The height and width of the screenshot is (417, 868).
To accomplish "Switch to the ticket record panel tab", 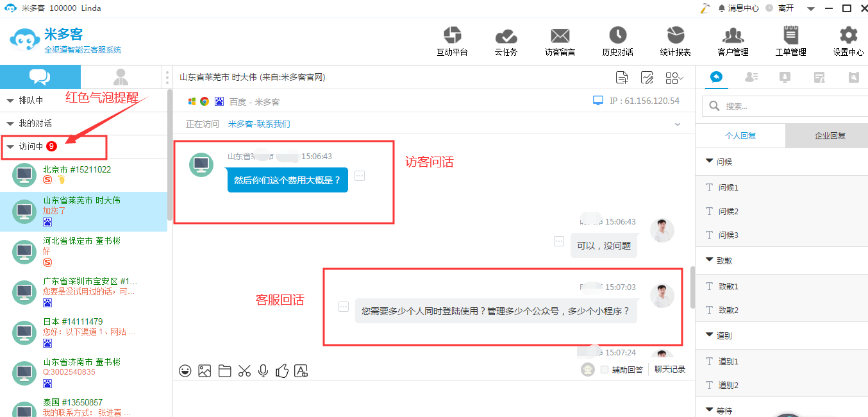I will (x=819, y=77).
